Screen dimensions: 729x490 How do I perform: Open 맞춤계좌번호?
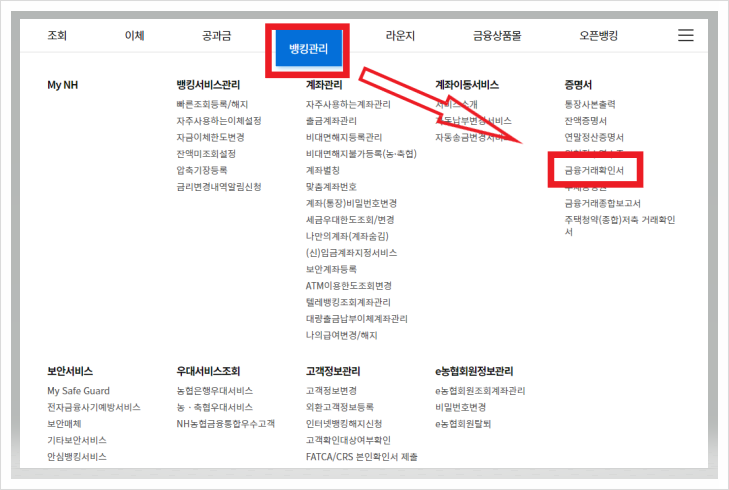click(331, 187)
